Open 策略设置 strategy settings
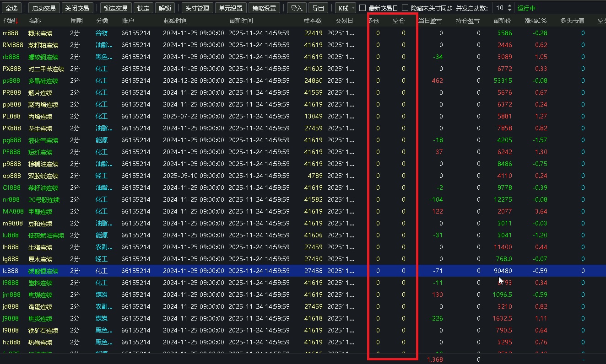Screen dimensions: 606x364 265,8
